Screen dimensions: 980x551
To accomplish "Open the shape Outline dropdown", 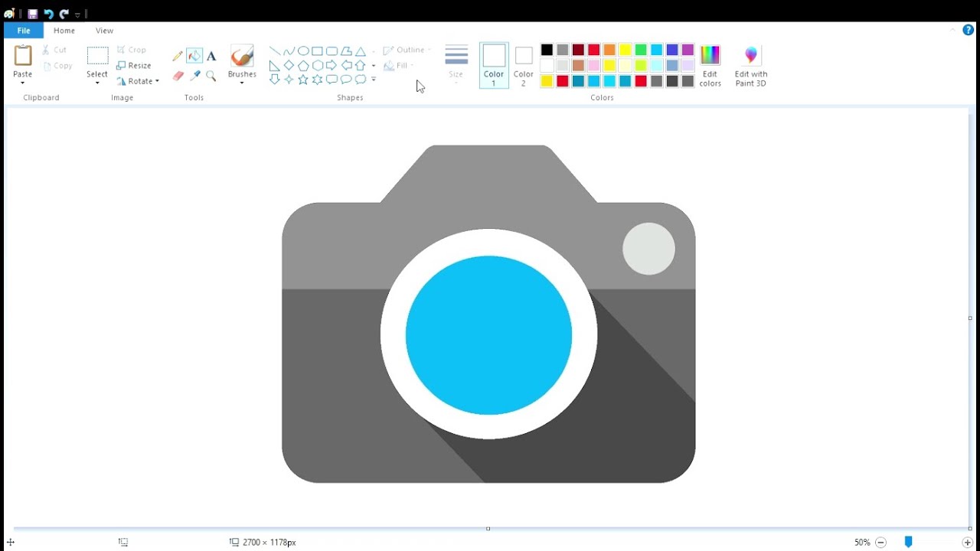I will (x=407, y=50).
